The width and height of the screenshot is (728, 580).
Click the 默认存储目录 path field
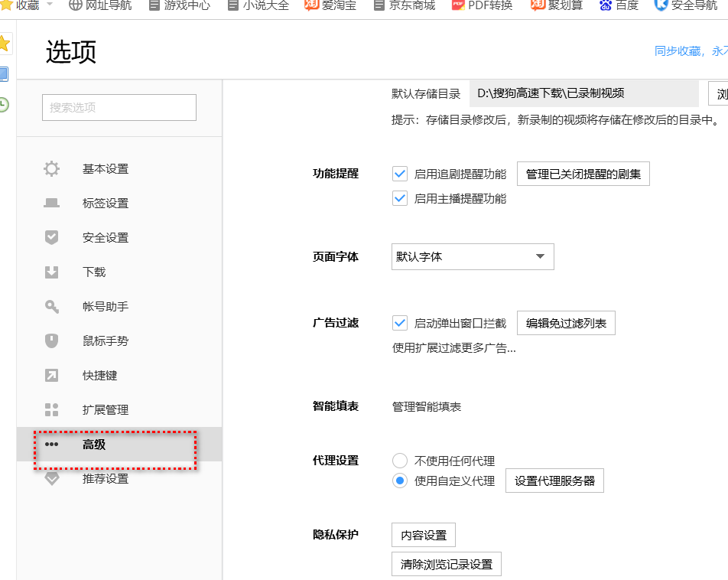click(x=584, y=93)
